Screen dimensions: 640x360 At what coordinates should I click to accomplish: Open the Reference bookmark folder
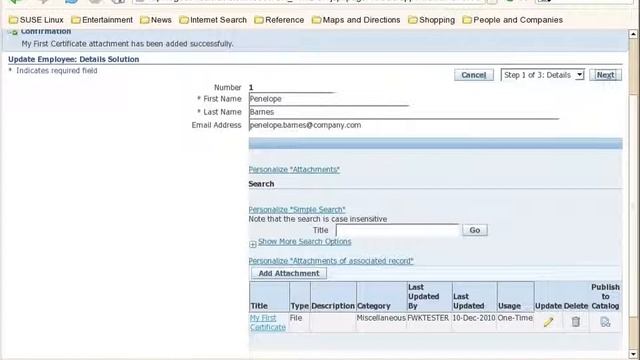tap(279, 20)
